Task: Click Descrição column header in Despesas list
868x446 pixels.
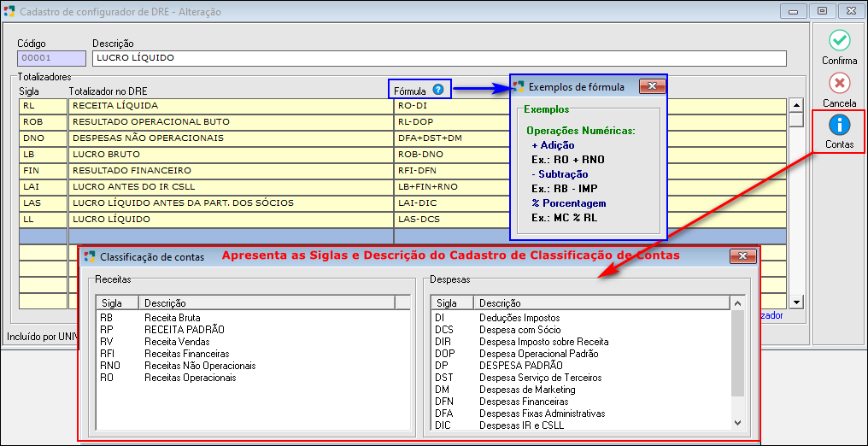Action: click(602, 302)
